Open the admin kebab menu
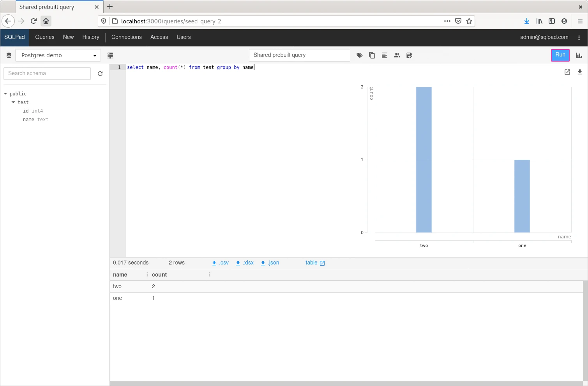The width and height of the screenshot is (588, 386). pyautogui.click(x=579, y=38)
